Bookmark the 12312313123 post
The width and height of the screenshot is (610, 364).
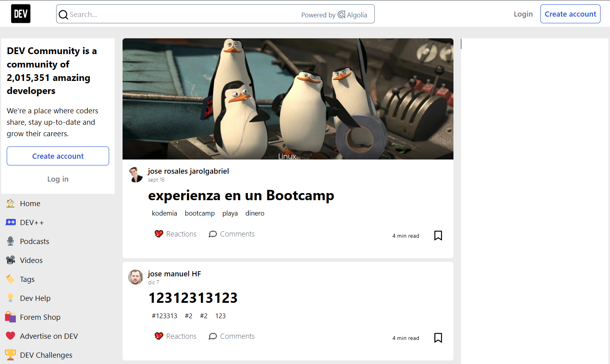(x=438, y=338)
